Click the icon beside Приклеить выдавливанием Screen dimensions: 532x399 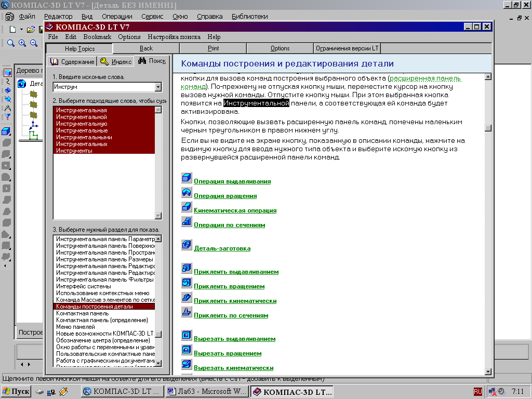coord(187,268)
